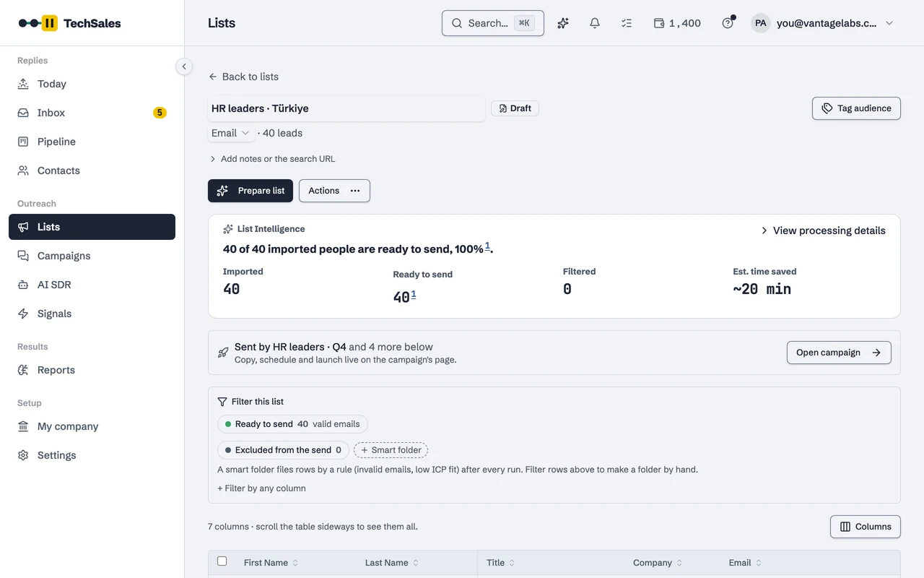
Task: Sort by Title column arrows
Action: click(x=512, y=563)
